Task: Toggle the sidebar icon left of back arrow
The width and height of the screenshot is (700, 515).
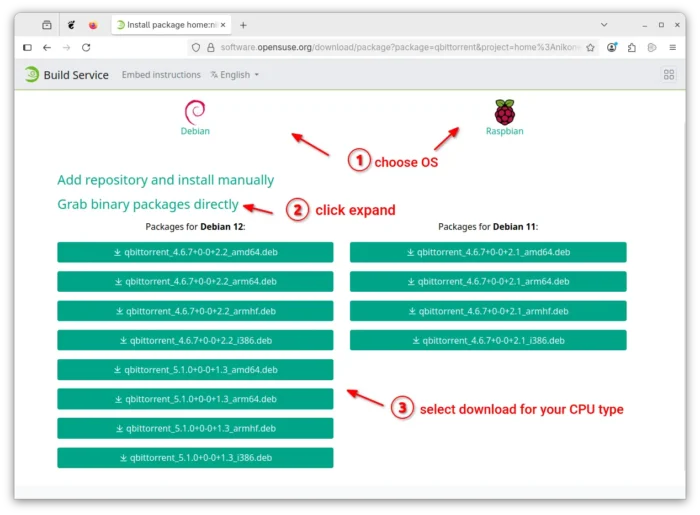Action: click(x=27, y=47)
